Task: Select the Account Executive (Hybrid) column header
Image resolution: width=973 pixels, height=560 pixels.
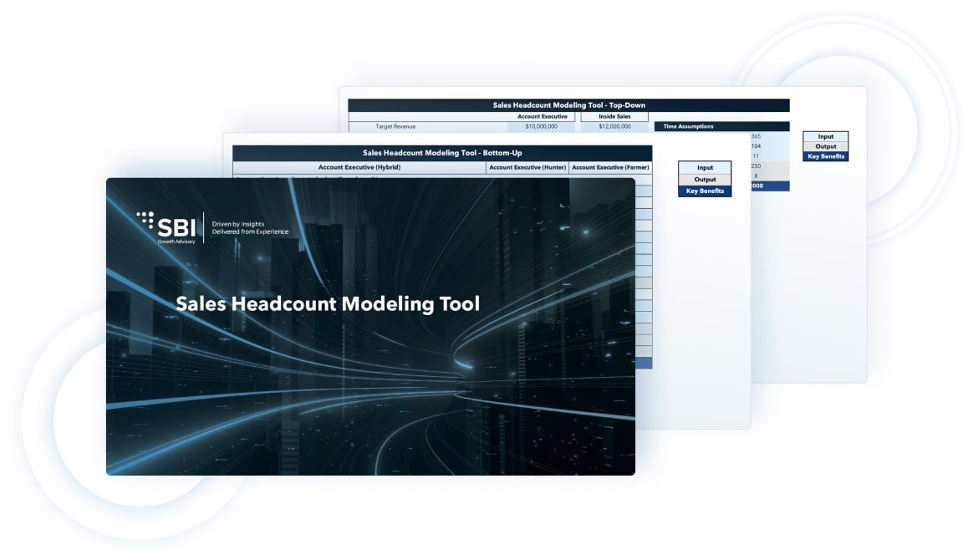Action: 359,168
